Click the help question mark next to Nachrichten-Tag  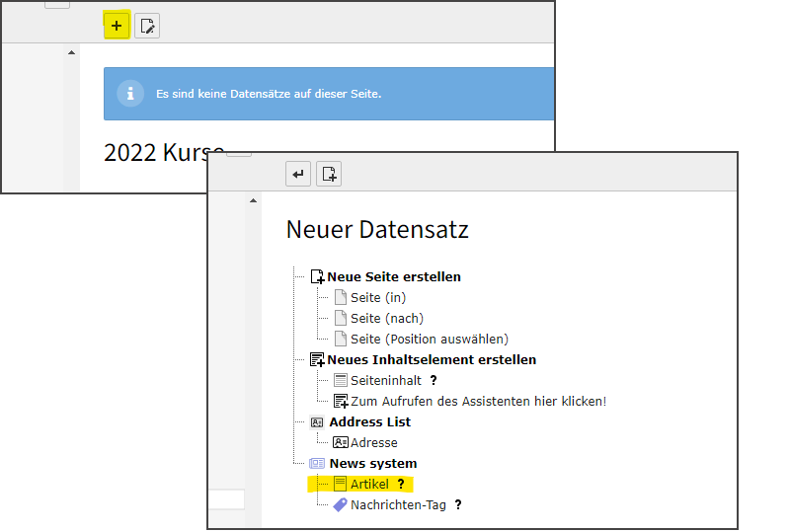pos(458,504)
